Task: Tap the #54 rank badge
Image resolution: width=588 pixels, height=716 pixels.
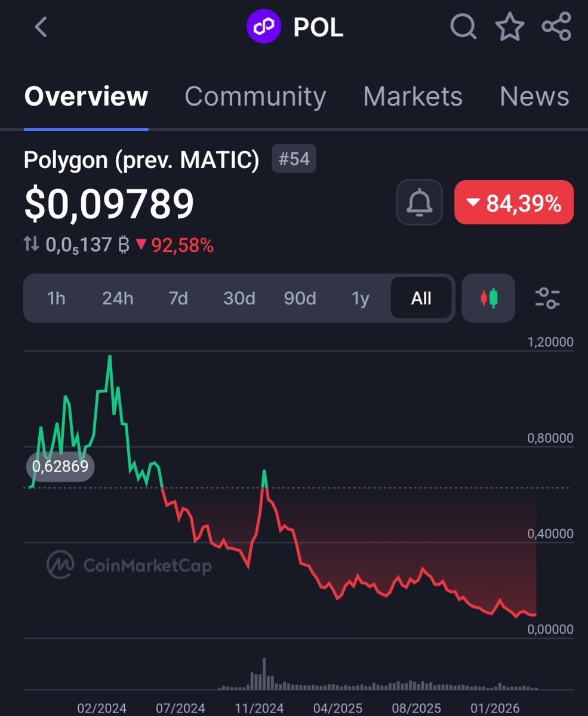Action: pos(294,159)
